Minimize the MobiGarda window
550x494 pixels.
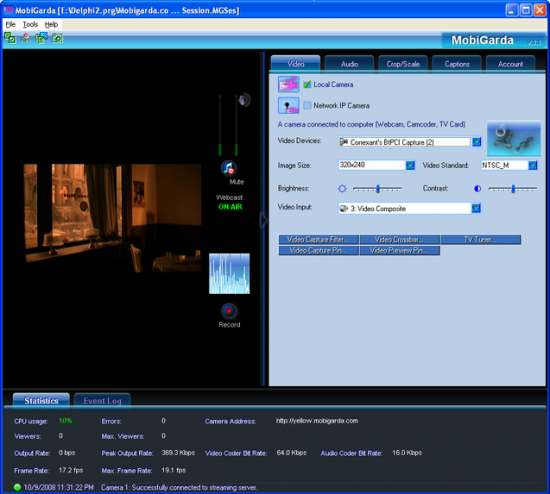pyautogui.click(x=512, y=10)
